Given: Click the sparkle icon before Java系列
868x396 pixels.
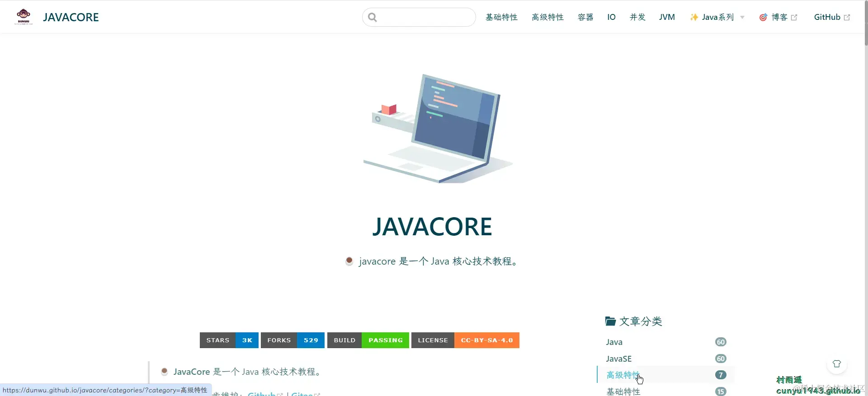Looking at the screenshot, I should pos(694,17).
